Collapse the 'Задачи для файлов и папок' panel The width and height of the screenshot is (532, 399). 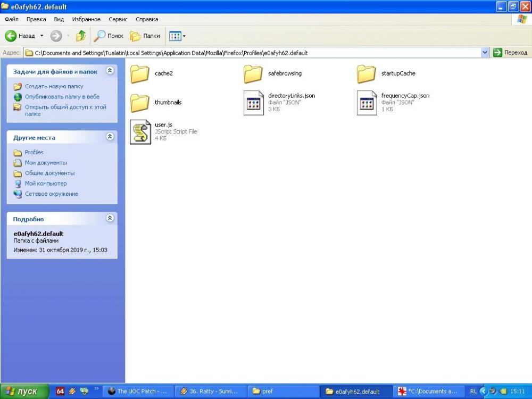[110, 71]
